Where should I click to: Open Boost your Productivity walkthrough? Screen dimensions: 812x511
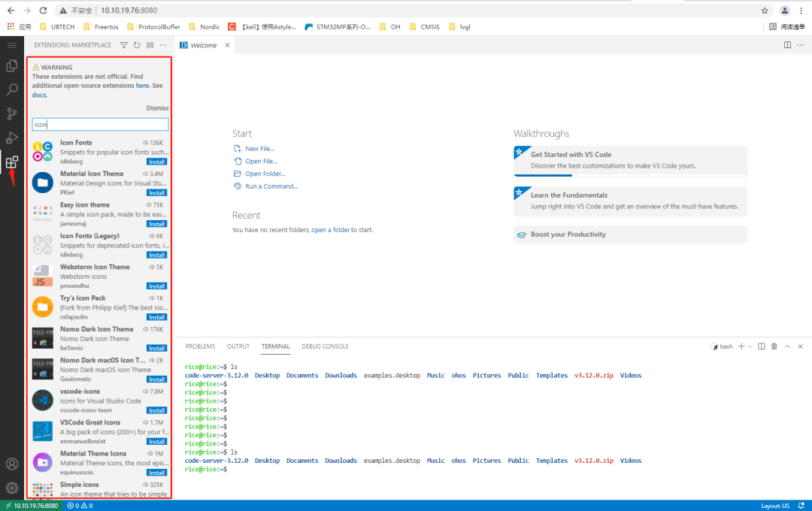[x=630, y=234]
